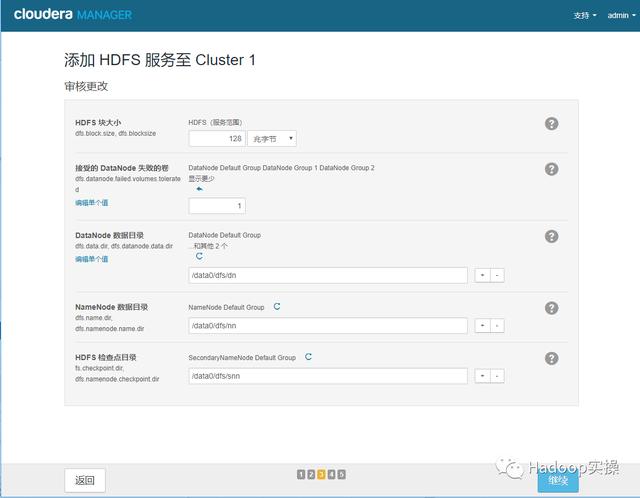Click the 返回 back button
Image resolution: width=640 pixels, height=498 pixels.
click(x=85, y=480)
